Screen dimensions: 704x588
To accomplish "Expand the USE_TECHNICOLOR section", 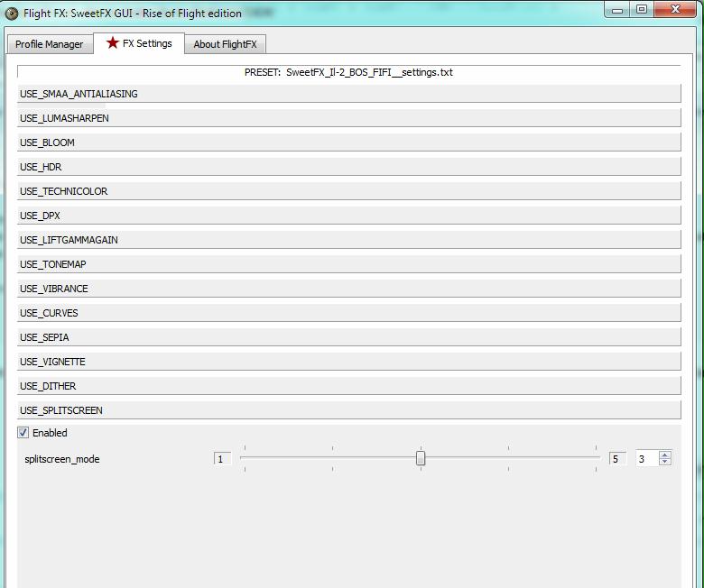I will coord(349,191).
